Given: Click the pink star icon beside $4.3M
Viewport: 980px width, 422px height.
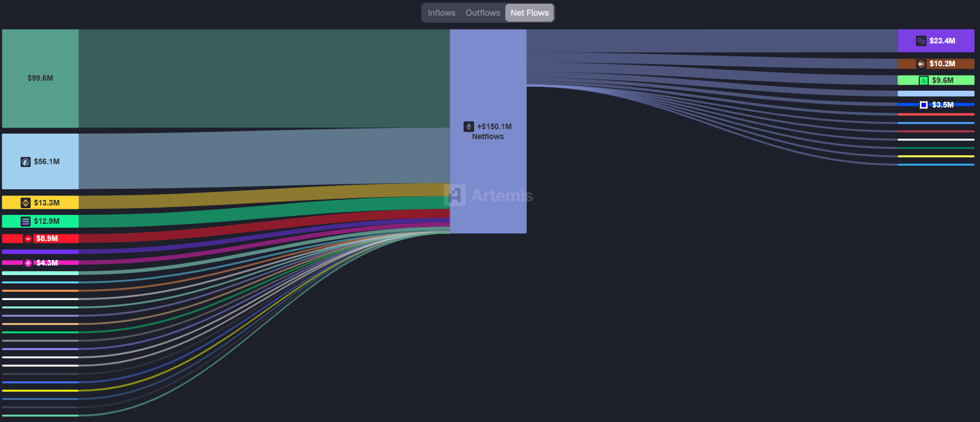Looking at the screenshot, I should tap(28, 263).
